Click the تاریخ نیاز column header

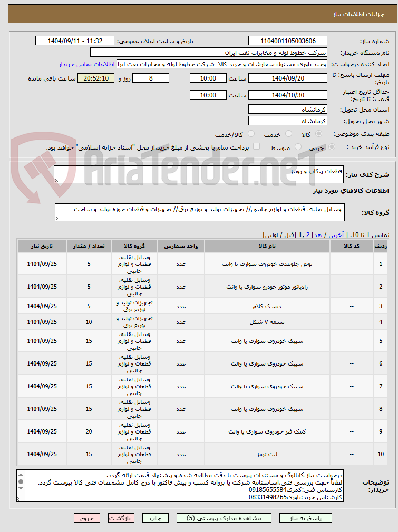[42, 246]
